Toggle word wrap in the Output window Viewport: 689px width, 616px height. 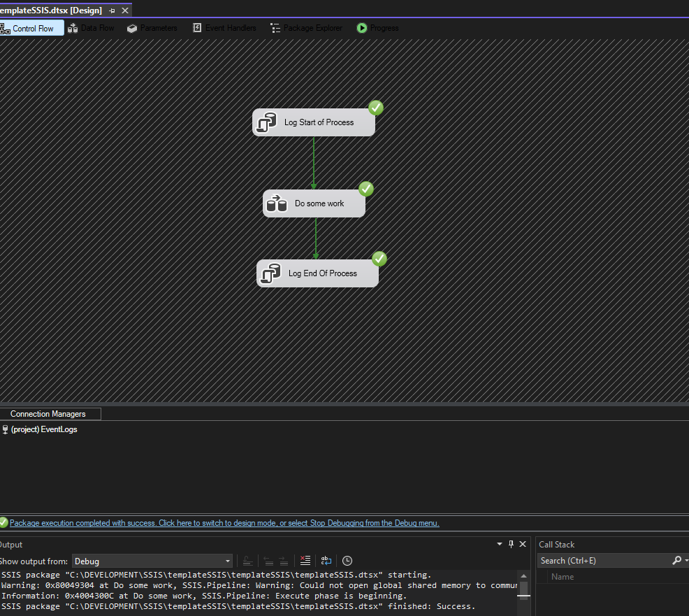pyautogui.click(x=326, y=561)
